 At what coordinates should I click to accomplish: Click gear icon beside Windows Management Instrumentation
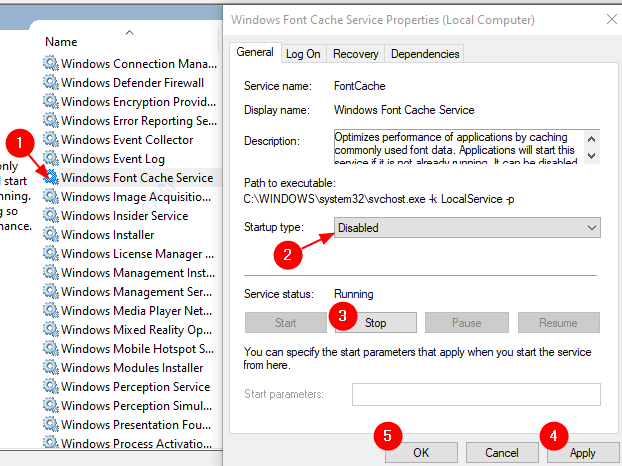pyautogui.click(x=51, y=273)
